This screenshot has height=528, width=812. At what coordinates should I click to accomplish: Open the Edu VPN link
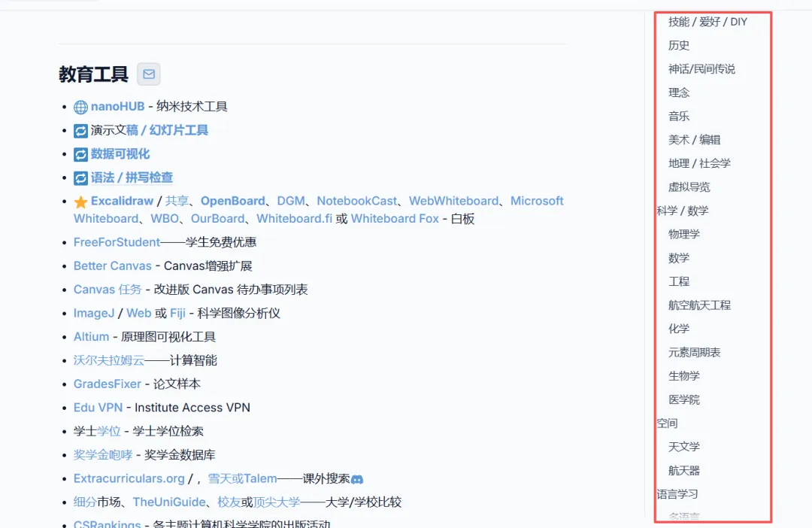click(x=98, y=407)
